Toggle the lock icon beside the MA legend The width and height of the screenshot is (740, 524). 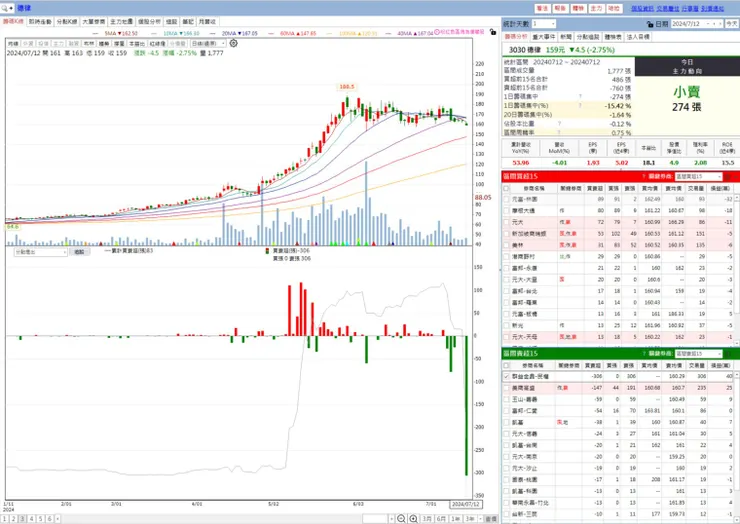493,32
